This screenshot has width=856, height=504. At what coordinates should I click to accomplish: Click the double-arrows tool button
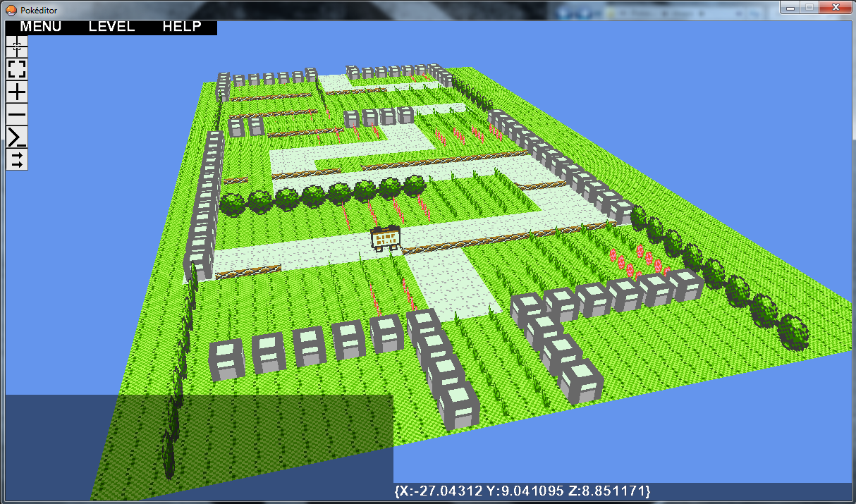(17, 159)
